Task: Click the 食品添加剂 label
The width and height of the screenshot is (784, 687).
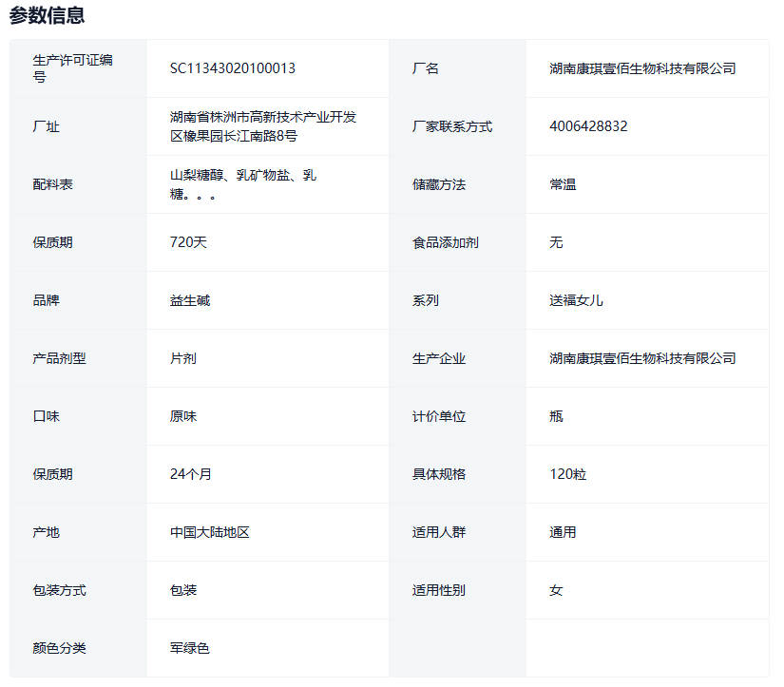Action: click(x=445, y=242)
